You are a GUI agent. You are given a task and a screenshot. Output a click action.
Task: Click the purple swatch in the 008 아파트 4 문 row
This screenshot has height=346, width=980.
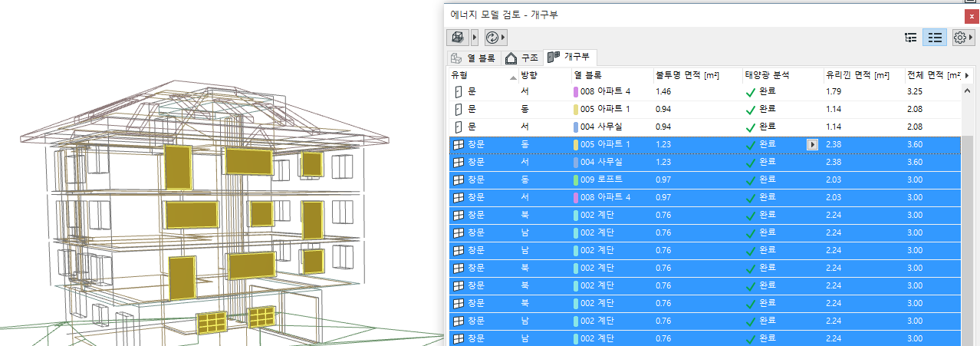tap(576, 91)
